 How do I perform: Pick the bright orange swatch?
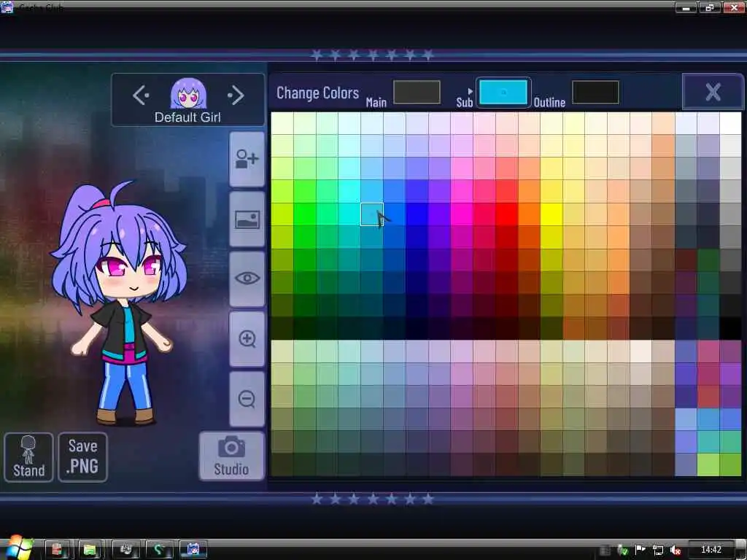pyautogui.click(x=529, y=214)
